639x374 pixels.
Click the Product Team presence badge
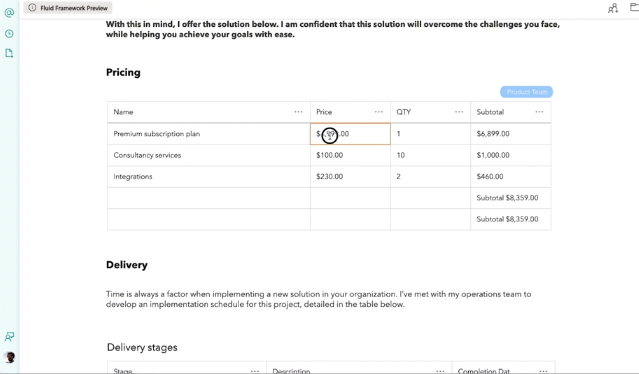coord(527,92)
